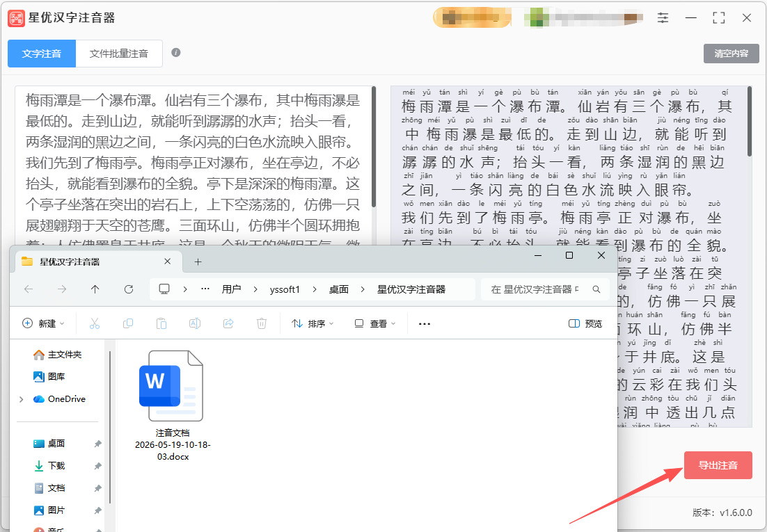The height and width of the screenshot is (532, 767).
Task: Click the left text box scrollbar
Action: 374,147
